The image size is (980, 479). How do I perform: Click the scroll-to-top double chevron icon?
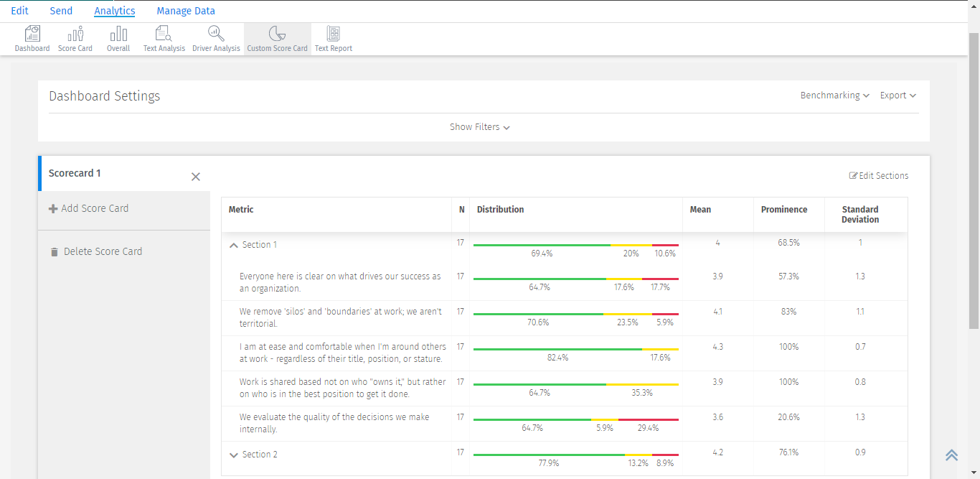click(x=951, y=455)
